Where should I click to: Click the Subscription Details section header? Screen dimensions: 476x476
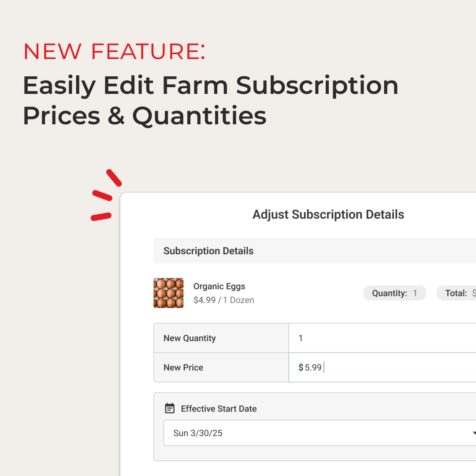pyautogui.click(x=208, y=251)
